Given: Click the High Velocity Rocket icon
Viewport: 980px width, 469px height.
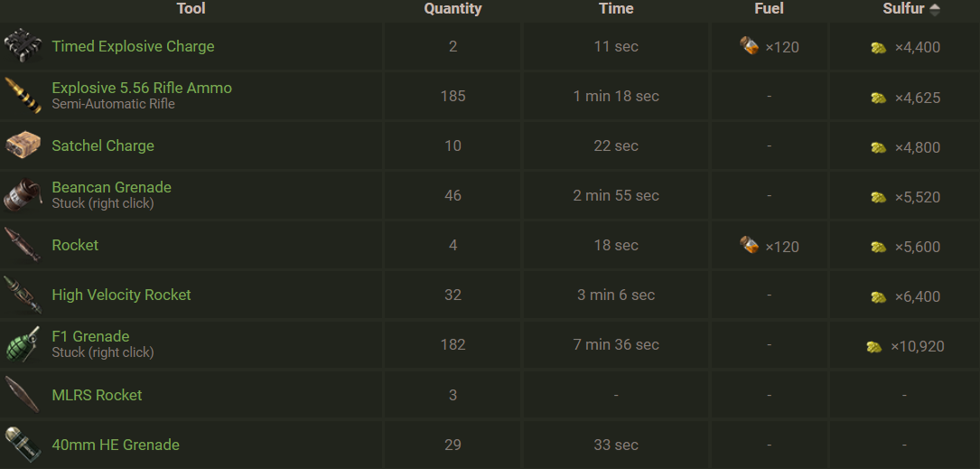Looking at the screenshot, I should (23, 295).
